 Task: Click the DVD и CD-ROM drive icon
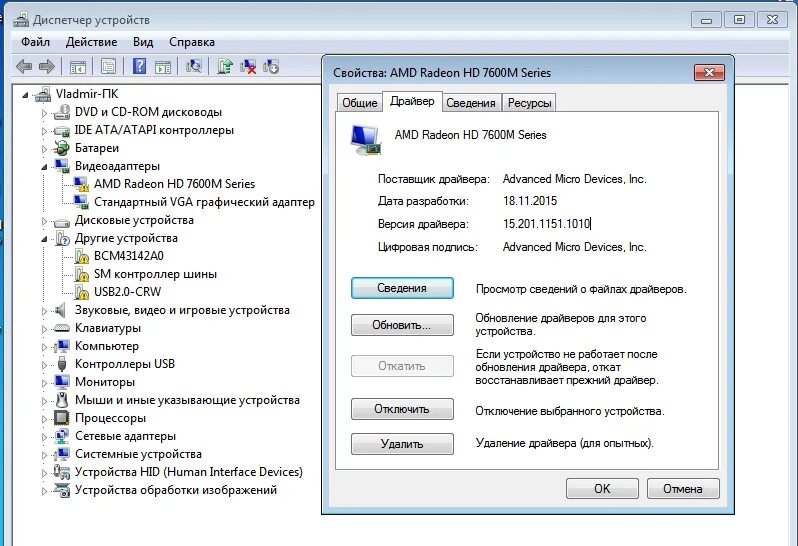pyautogui.click(x=62, y=112)
